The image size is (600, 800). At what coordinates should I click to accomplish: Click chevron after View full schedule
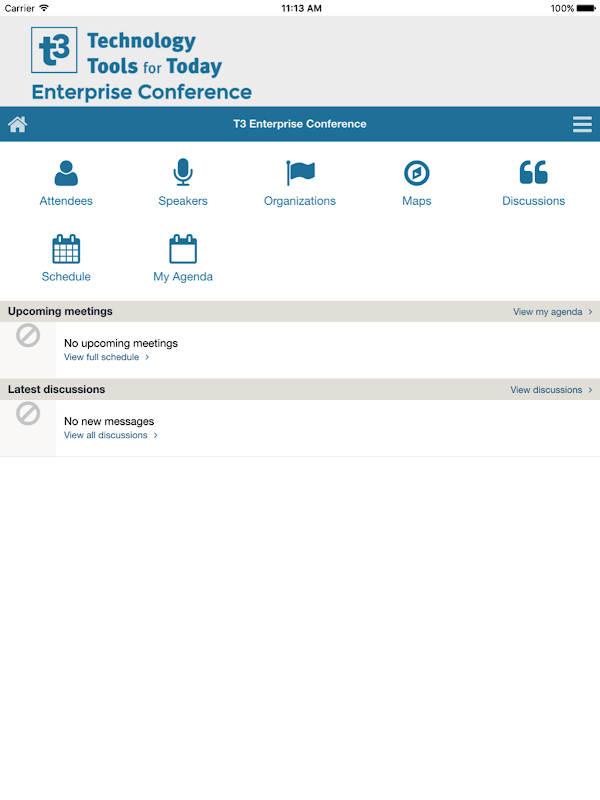[147, 357]
